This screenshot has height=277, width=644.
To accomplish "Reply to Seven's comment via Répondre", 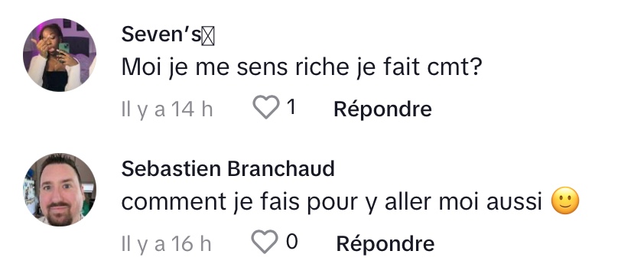I will click(x=382, y=109).
